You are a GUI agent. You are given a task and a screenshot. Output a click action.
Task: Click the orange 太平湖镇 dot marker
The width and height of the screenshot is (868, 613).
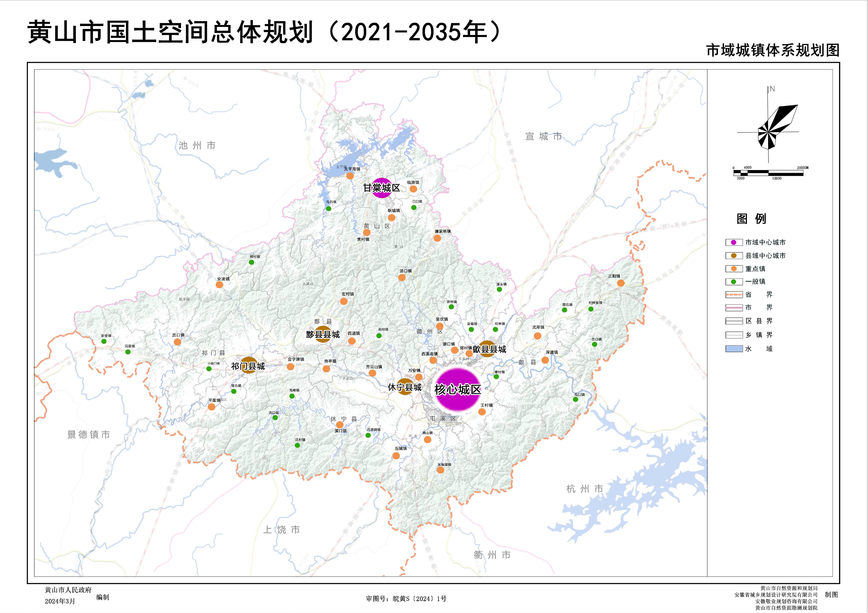tap(350, 176)
